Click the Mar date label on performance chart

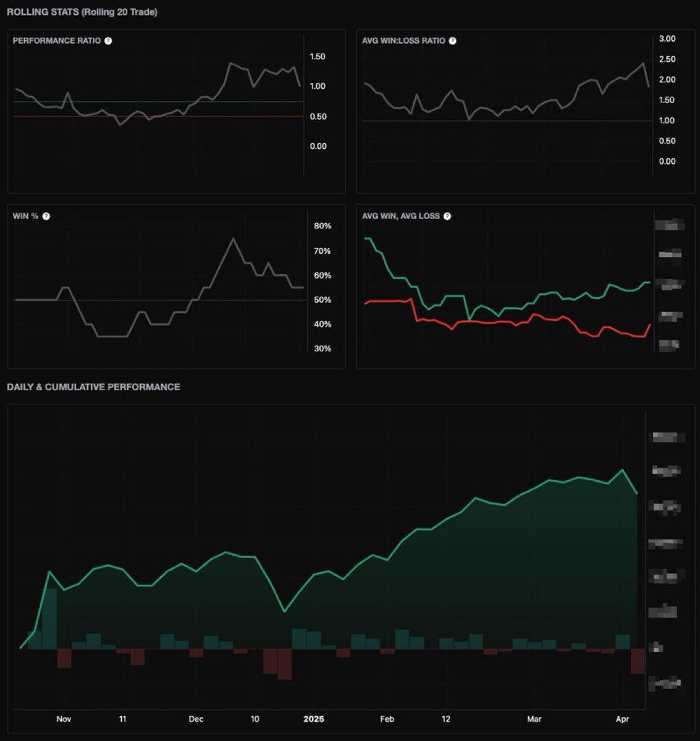[x=534, y=719]
